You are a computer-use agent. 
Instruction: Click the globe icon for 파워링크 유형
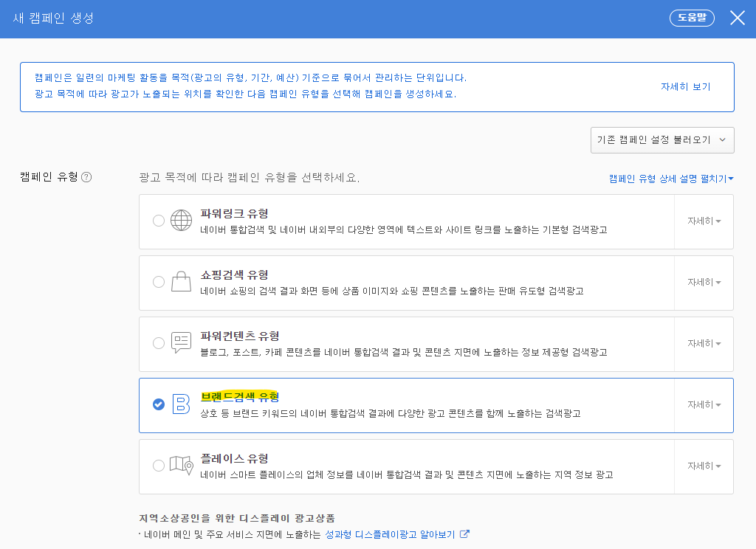(x=182, y=221)
